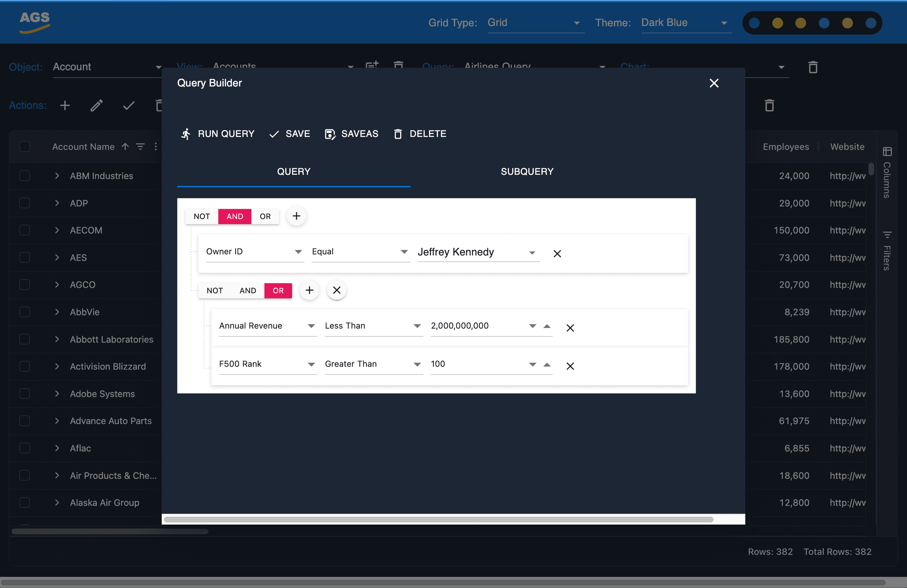Decrement the Annual Revenue value with down arrow
This screenshot has width=907, height=588.
click(532, 326)
